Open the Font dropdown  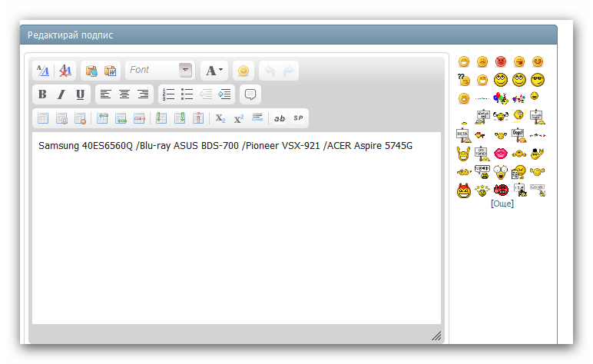(161, 71)
